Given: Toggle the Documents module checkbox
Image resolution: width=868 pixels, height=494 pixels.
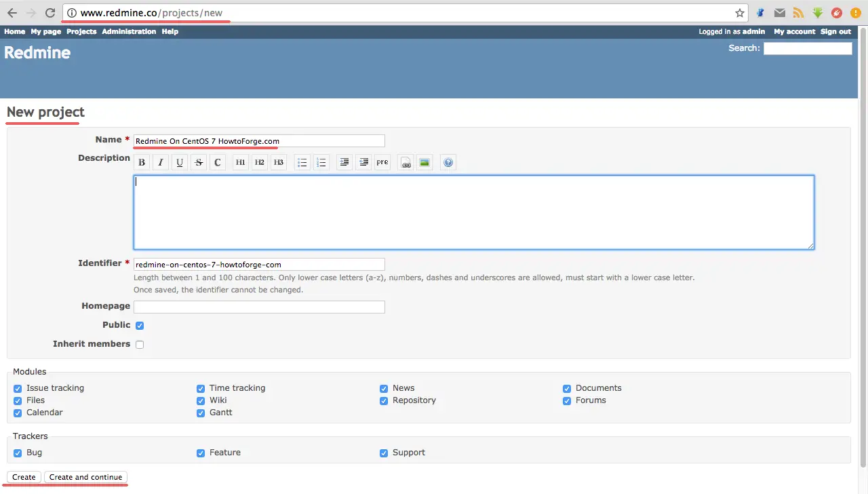Looking at the screenshot, I should pos(567,389).
